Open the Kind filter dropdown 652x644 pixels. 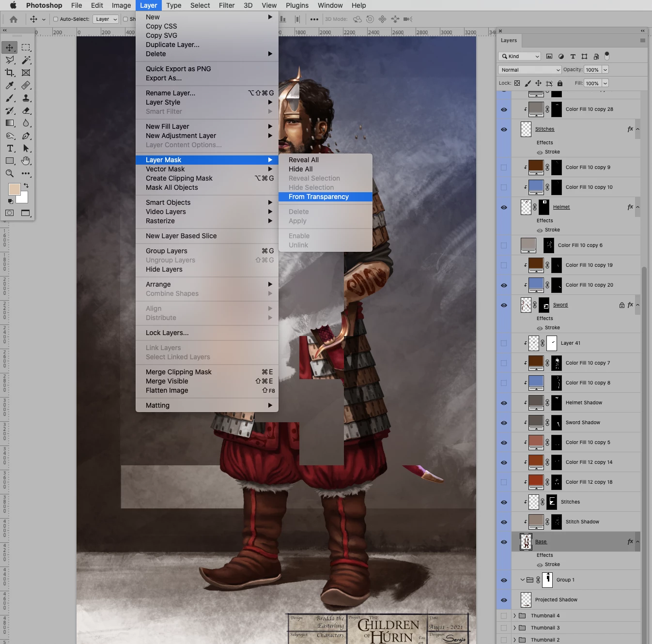point(520,56)
